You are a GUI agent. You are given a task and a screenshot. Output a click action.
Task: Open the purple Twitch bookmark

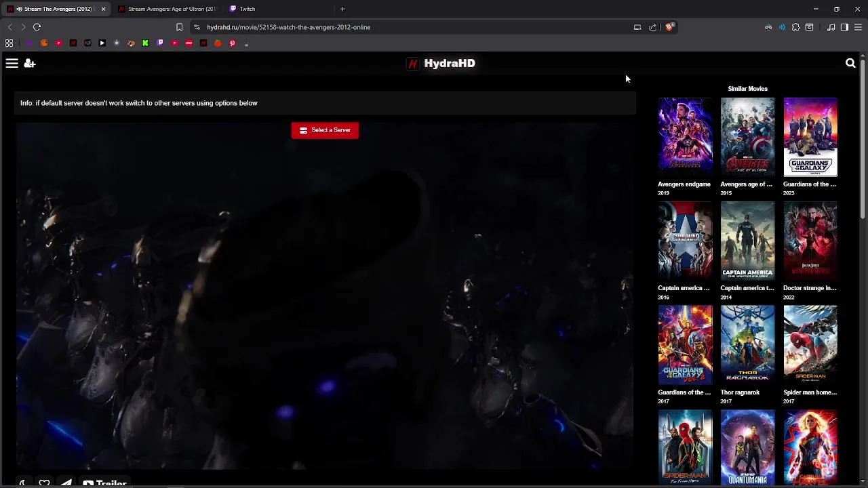[x=160, y=43]
